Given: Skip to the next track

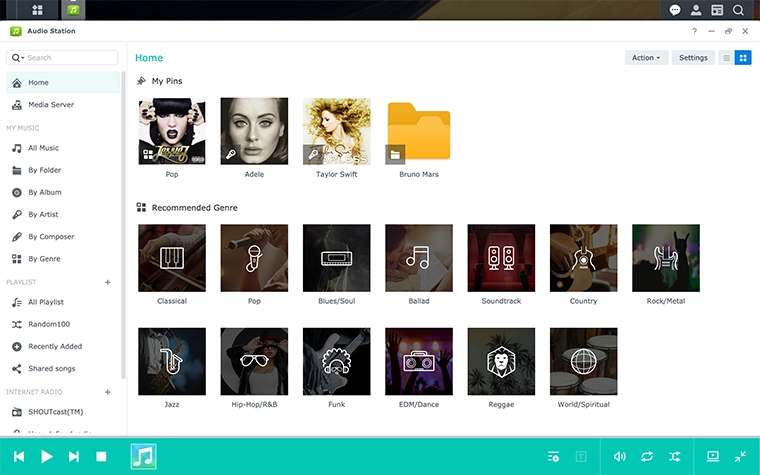Looking at the screenshot, I should click(x=74, y=456).
